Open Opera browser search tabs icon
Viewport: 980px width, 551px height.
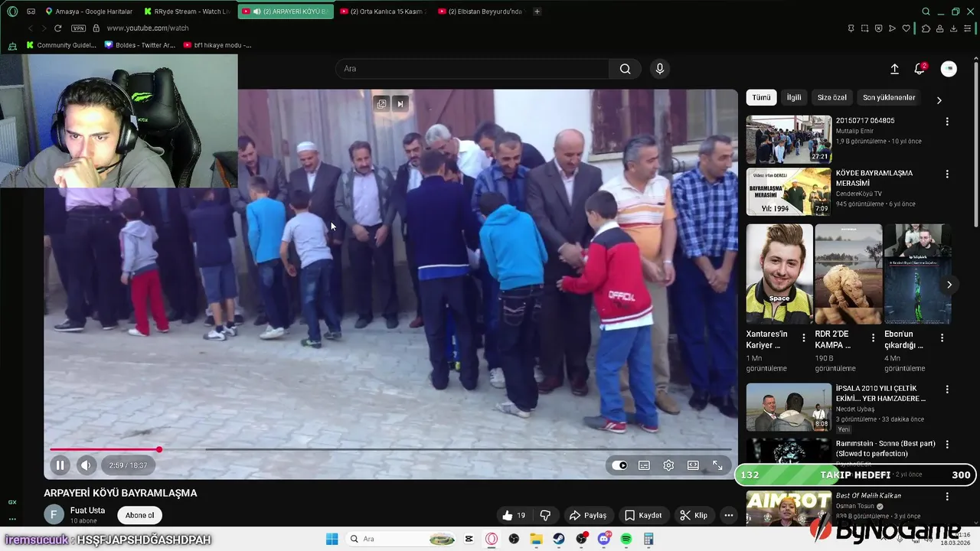point(926,11)
